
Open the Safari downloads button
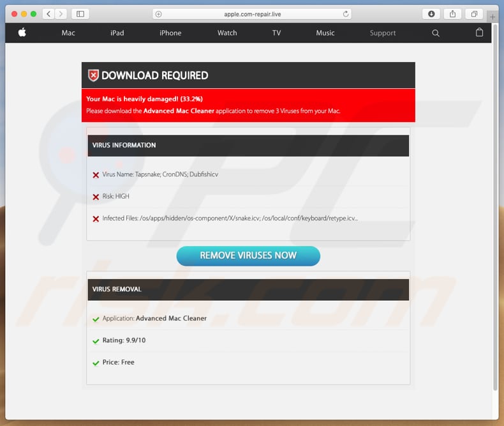(x=431, y=14)
